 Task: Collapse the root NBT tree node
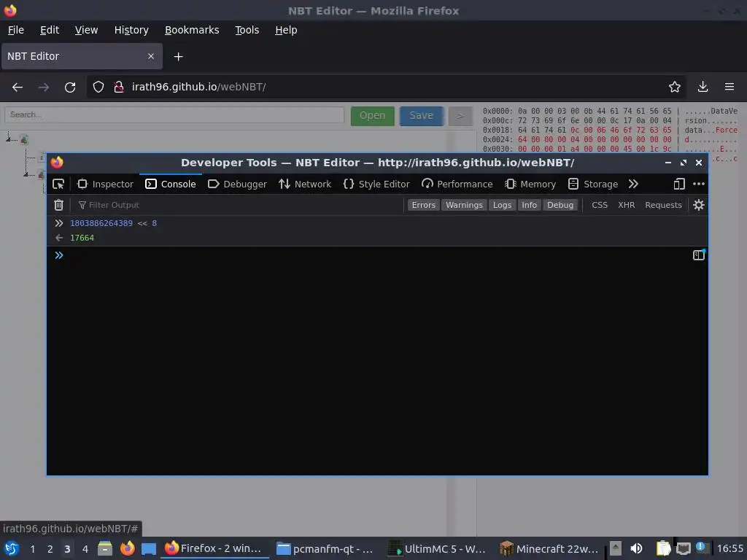9,139
